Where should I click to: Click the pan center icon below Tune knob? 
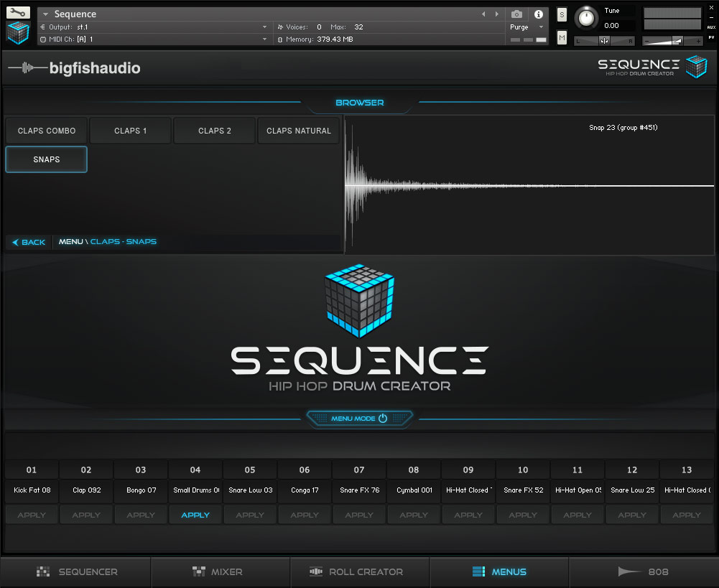[604, 41]
